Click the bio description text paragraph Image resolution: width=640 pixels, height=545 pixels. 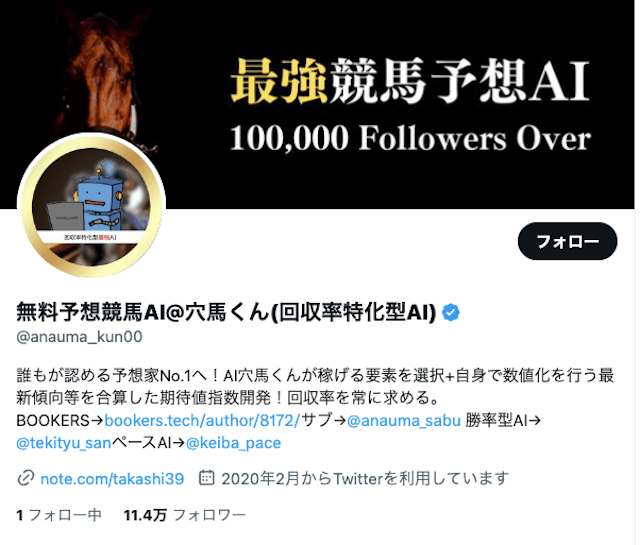coord(315,409)
